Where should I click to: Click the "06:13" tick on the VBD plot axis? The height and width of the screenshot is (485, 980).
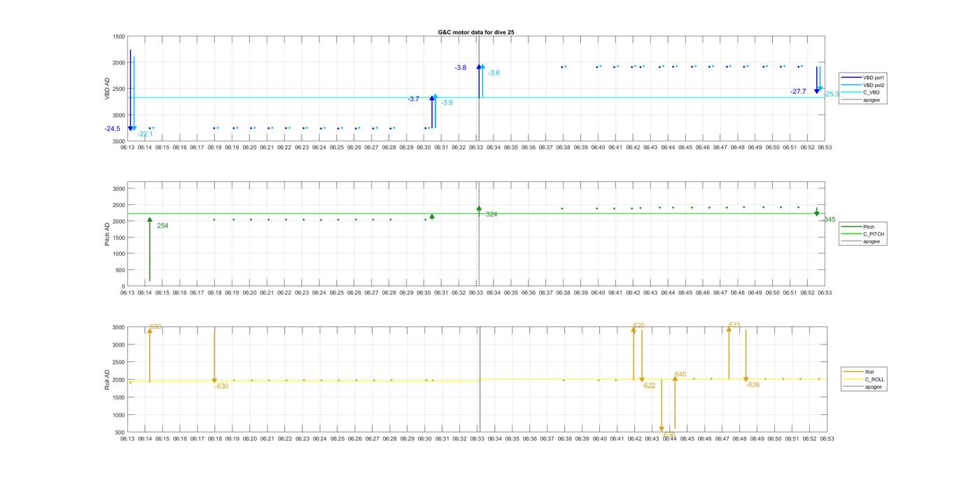tap(127, 148)
